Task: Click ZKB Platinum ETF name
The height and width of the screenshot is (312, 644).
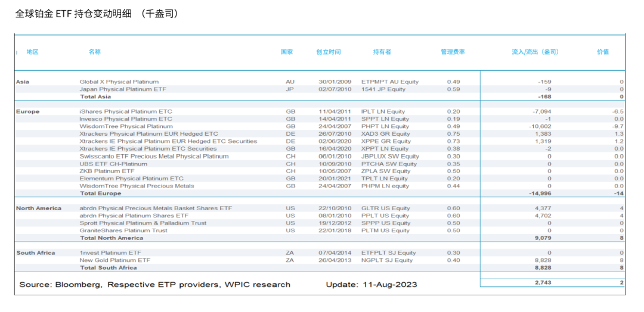Action: coord(107,171)
